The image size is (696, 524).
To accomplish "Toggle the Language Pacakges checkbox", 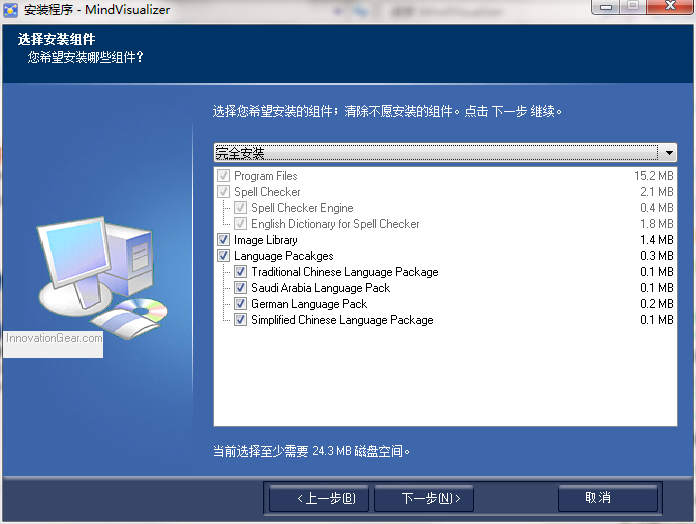I will coord(223,256).
